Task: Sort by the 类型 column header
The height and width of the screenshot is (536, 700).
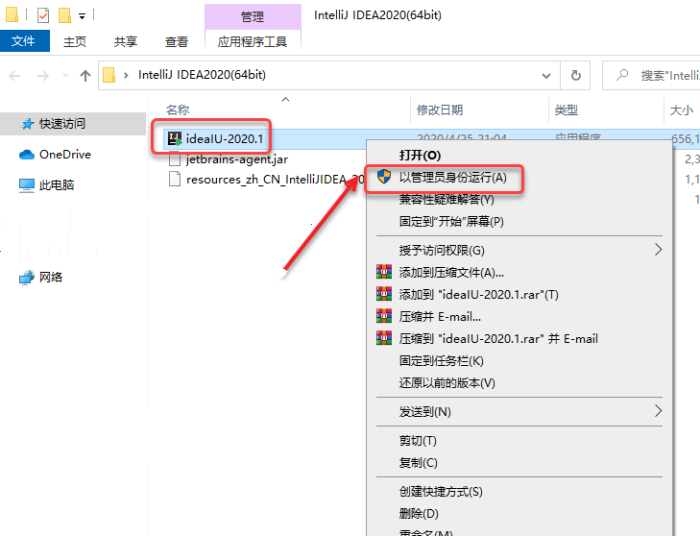Action: point(566,110)
